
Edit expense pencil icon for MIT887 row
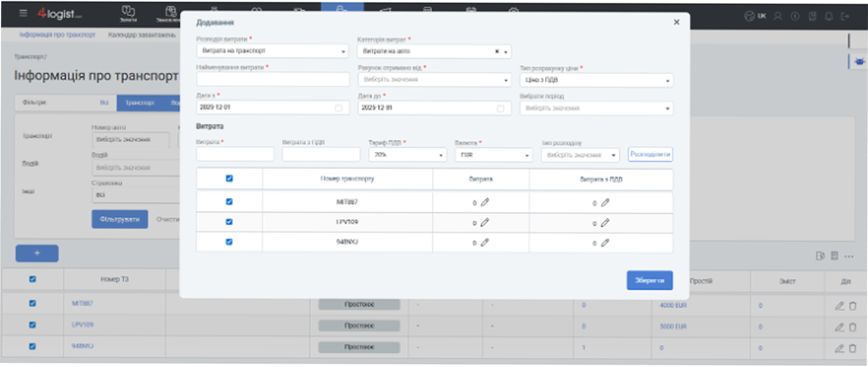[484, 202]
